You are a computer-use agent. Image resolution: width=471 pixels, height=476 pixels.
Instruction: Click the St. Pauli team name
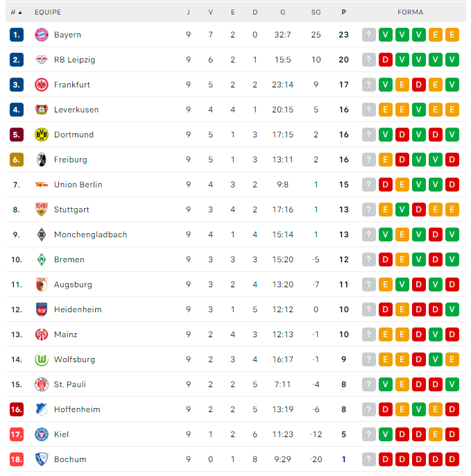pyautogui.click(x=70, y=384)
